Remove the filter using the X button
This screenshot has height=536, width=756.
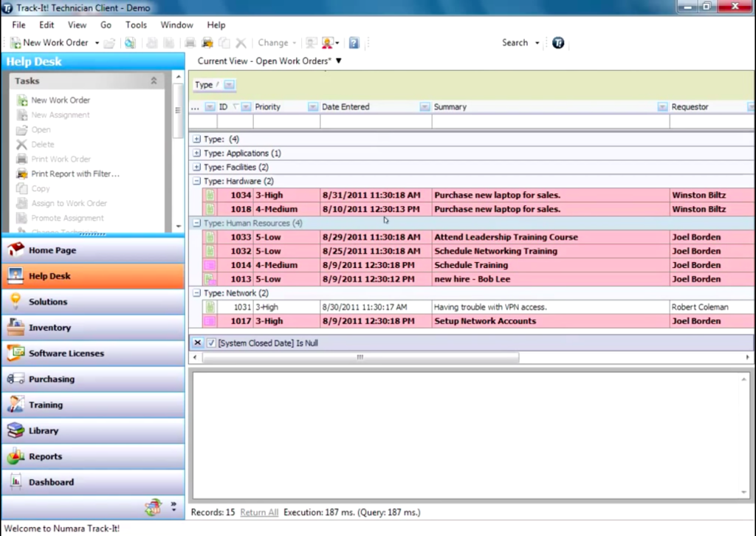pos(197,343)
